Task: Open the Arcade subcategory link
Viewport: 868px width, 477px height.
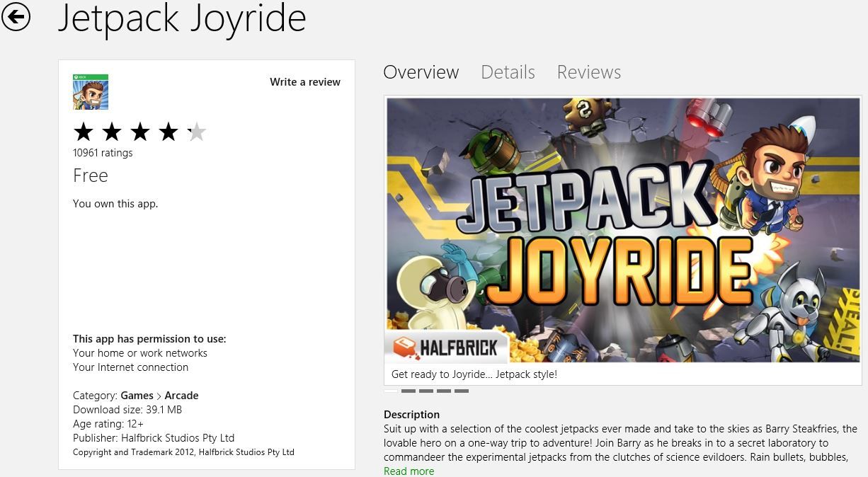Action: (x=181, y=396)
